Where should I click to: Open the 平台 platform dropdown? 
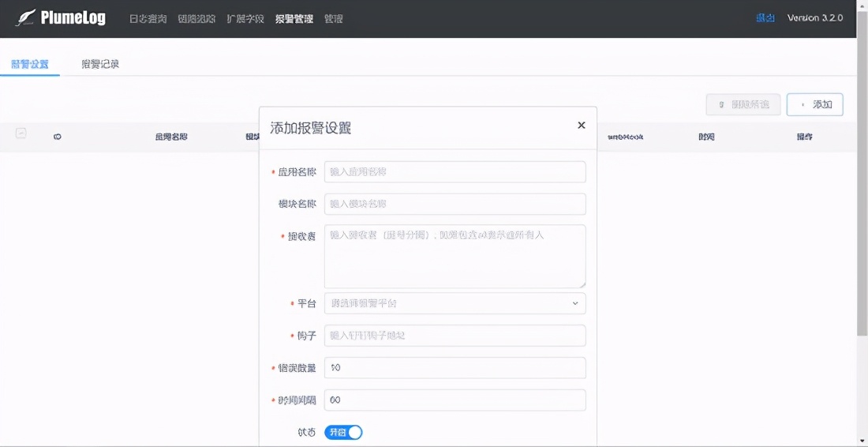(455, 303)
